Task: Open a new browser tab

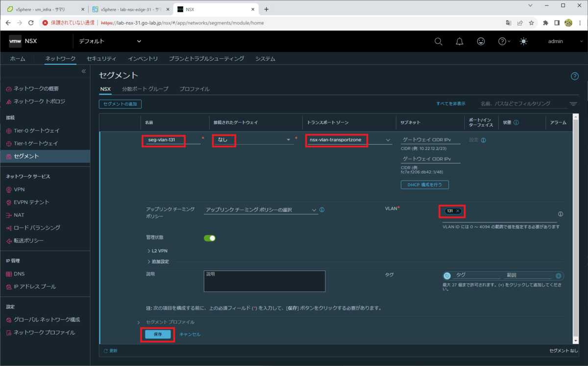Action: click(267, 9)
